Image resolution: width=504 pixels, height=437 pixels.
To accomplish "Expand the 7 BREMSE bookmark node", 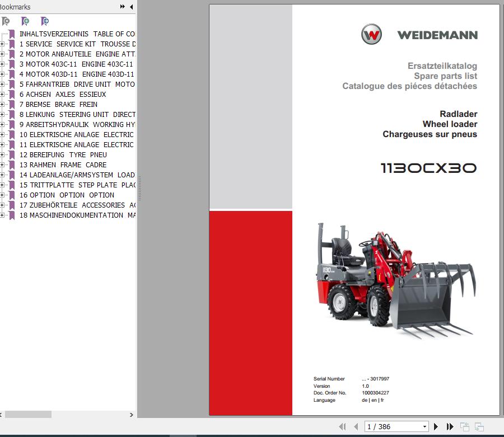I will coord(2,104).
